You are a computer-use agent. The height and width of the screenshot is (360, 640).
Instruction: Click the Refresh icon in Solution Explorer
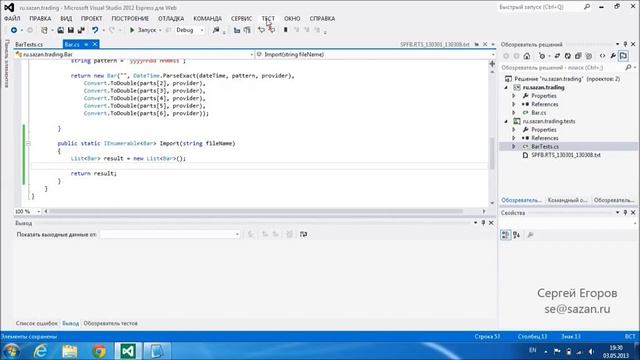(567, 56)
